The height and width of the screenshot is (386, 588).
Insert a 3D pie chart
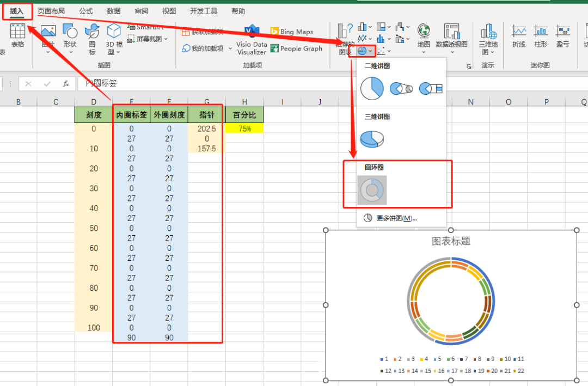coord(372,138)
